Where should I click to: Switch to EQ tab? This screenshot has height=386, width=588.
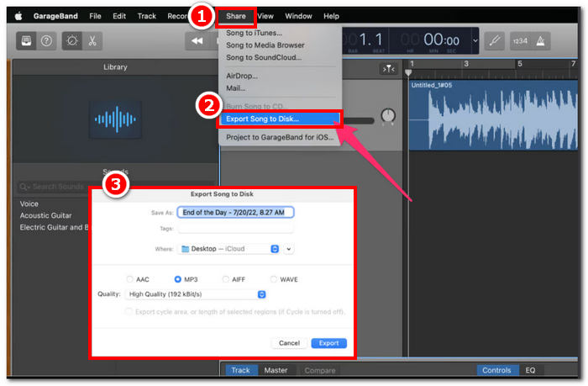(x=530, y=370)
